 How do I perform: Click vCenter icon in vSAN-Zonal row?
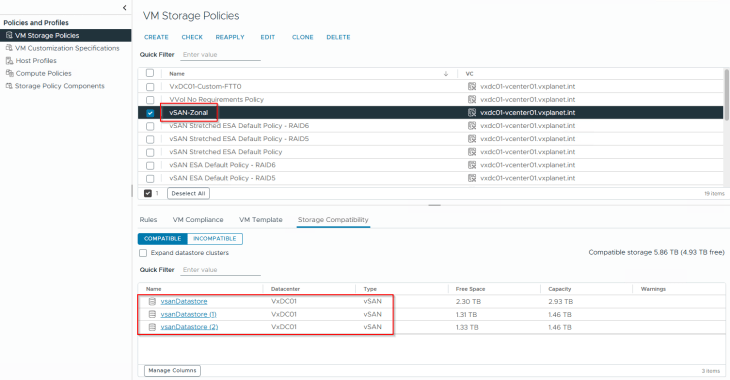click(472, 112)
